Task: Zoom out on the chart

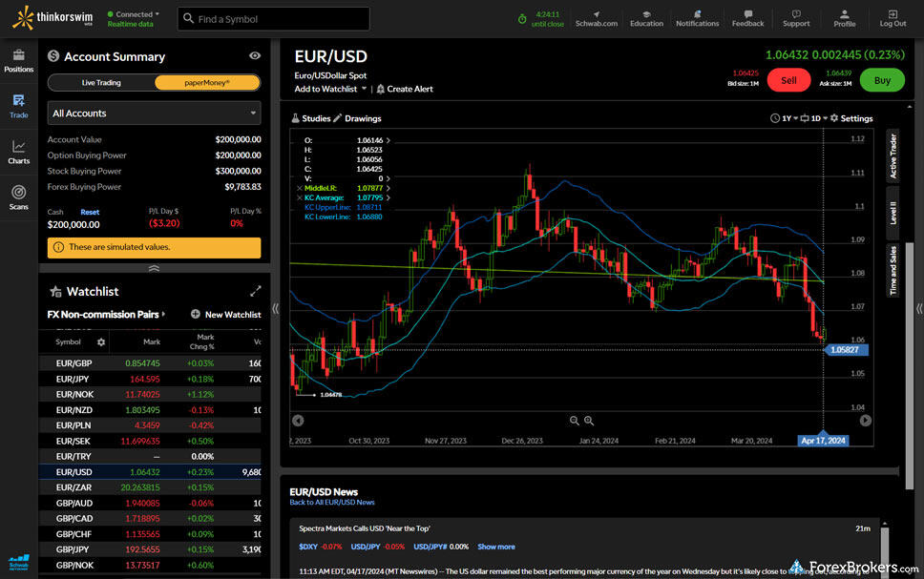Action: pos(574,421)
